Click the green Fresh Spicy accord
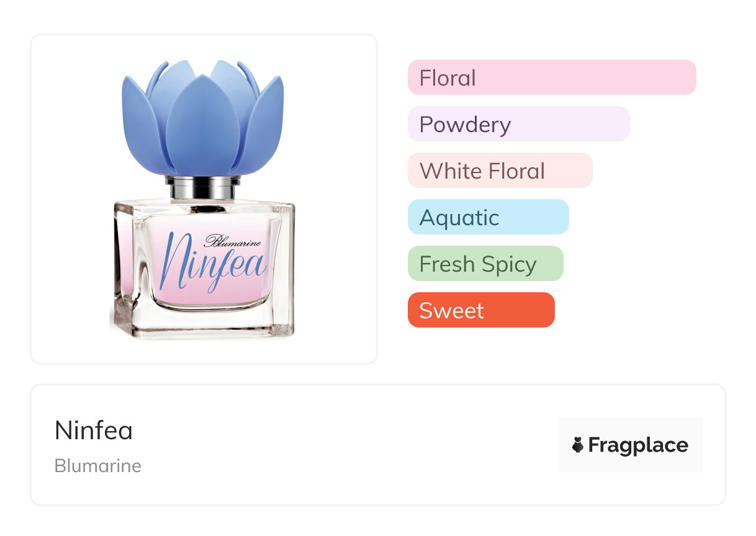The width and height of the screenshot is (756, 536). [x=485, y=264]
